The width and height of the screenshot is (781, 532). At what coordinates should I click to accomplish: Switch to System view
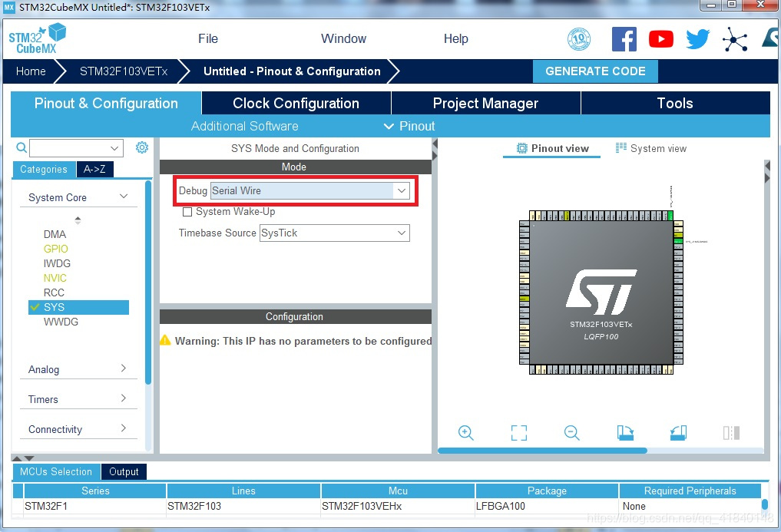651,148
